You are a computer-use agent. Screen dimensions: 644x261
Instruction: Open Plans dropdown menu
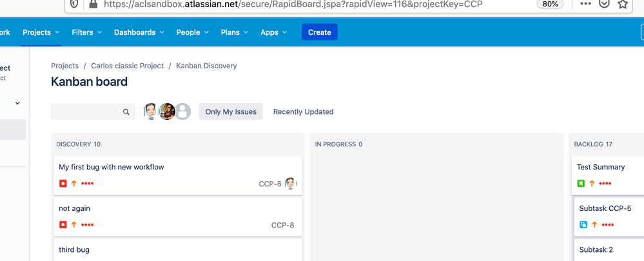235,32
